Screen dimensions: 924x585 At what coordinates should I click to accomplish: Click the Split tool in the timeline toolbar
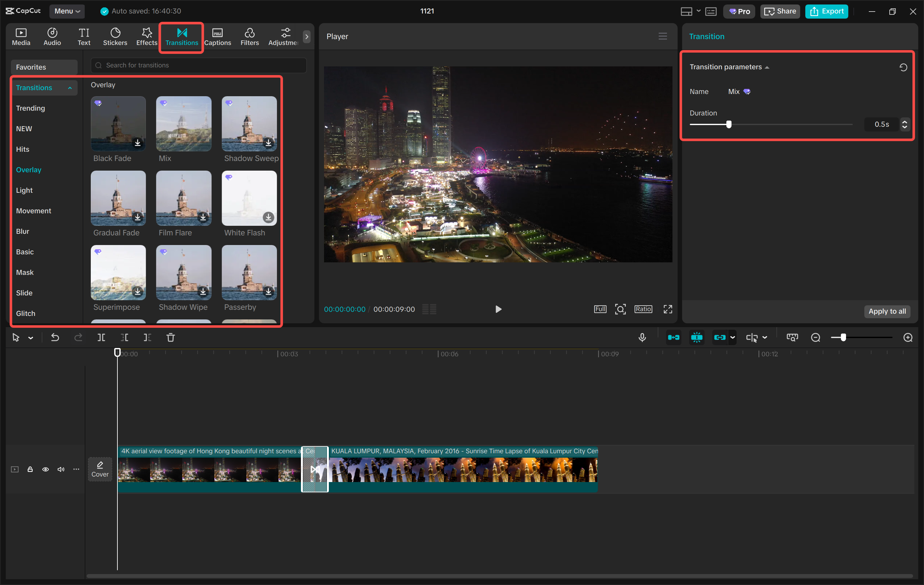(x=101, y=338)
